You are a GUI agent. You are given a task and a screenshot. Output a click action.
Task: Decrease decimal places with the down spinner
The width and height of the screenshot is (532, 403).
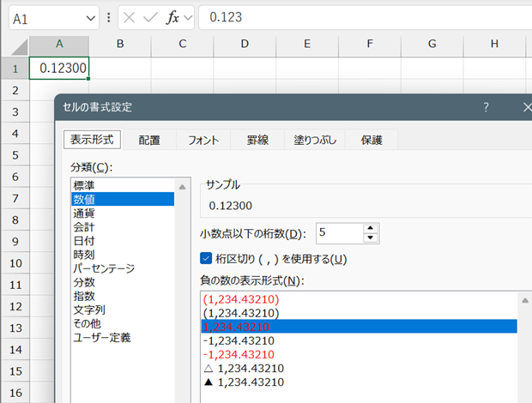371,238
